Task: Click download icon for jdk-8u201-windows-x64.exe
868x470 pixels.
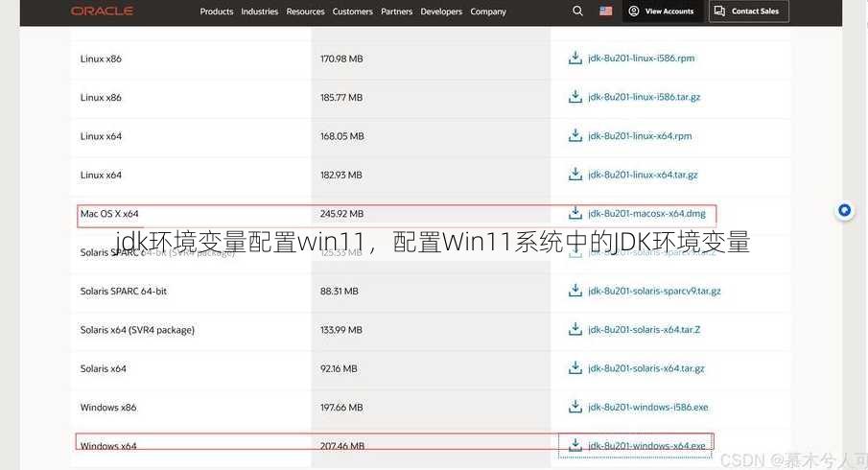Action: pyautogui.click(x=575, y=445)
